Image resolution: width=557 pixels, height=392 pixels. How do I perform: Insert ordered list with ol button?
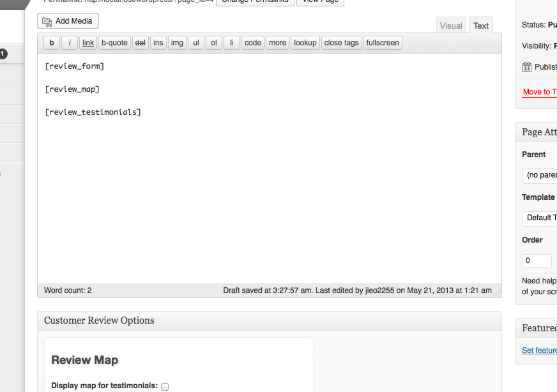pyautogui.click(x=214, y=43)
